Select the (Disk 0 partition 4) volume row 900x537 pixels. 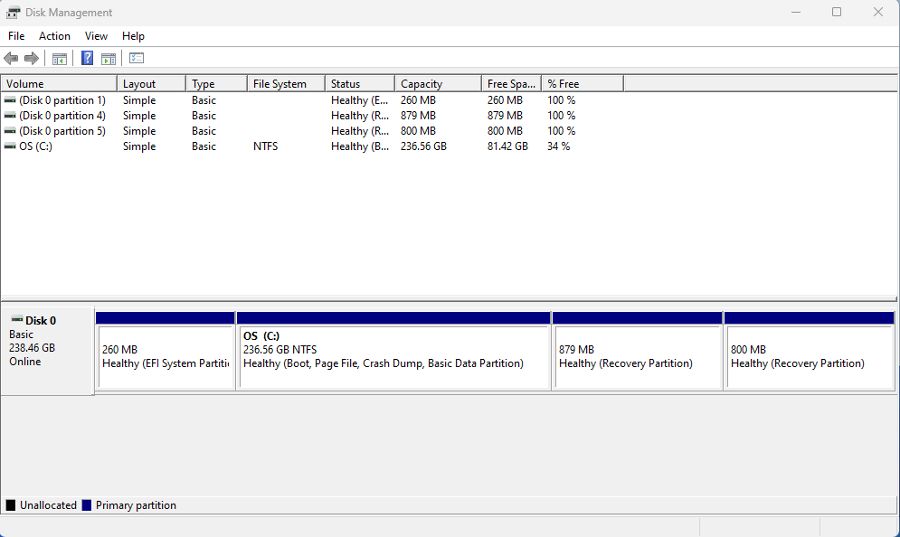point(62,116)
